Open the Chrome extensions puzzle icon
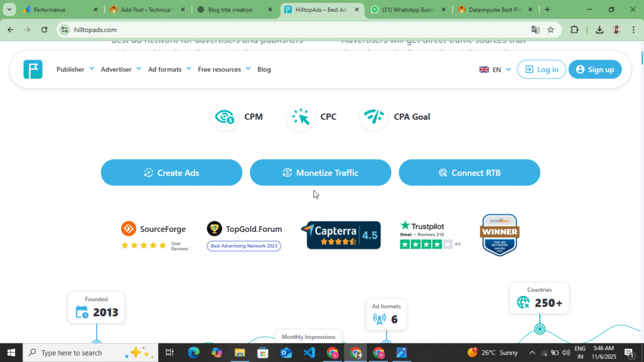This screenshot has height=362, width=644. (x=574, y=30)
